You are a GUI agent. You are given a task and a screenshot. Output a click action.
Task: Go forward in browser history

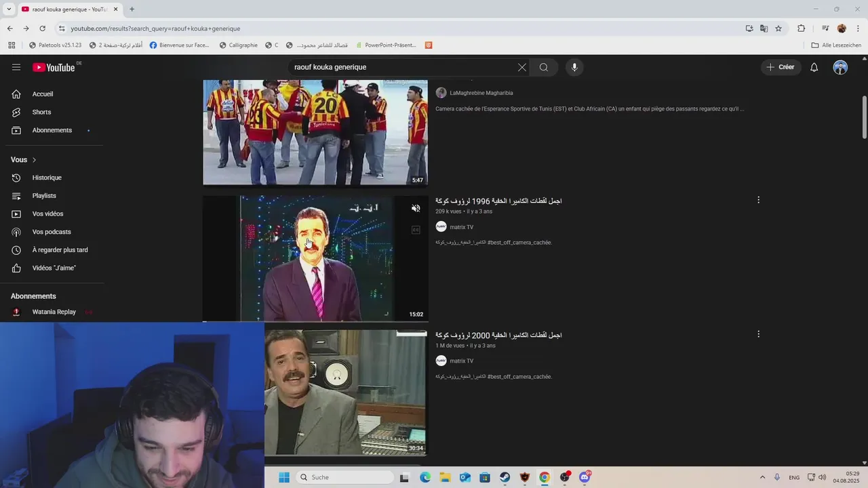click(x=26, y=28)
